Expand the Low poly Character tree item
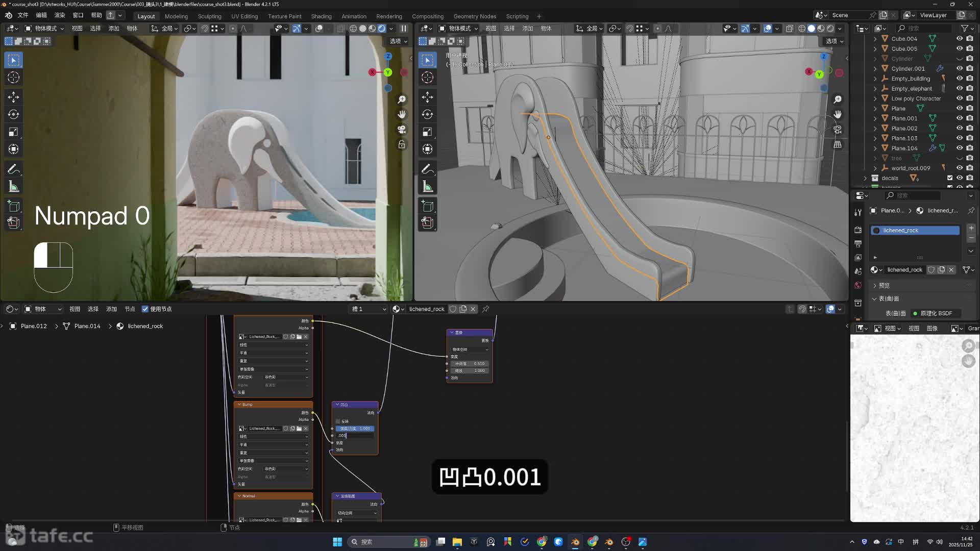 coord(875,98)
